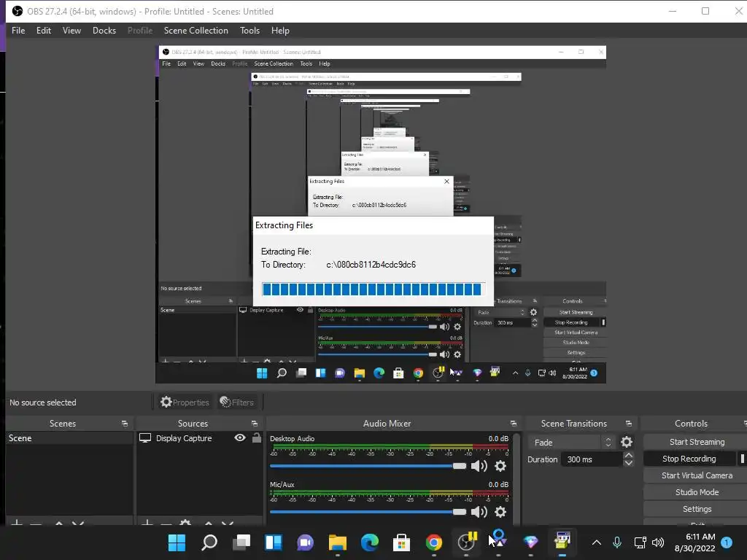Click the preview's extraction progress bar
The width and height of the screenshot is (747, 560).
(x=373, y=289)
